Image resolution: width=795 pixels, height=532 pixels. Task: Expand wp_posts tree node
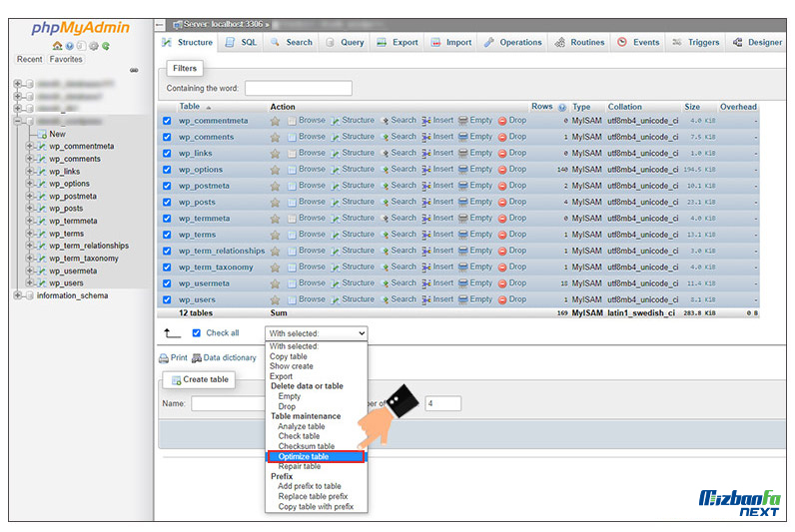[29, 209]
